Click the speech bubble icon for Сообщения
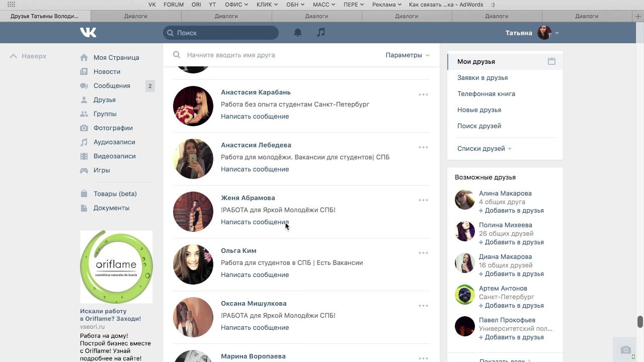 [x=84, y=85]
